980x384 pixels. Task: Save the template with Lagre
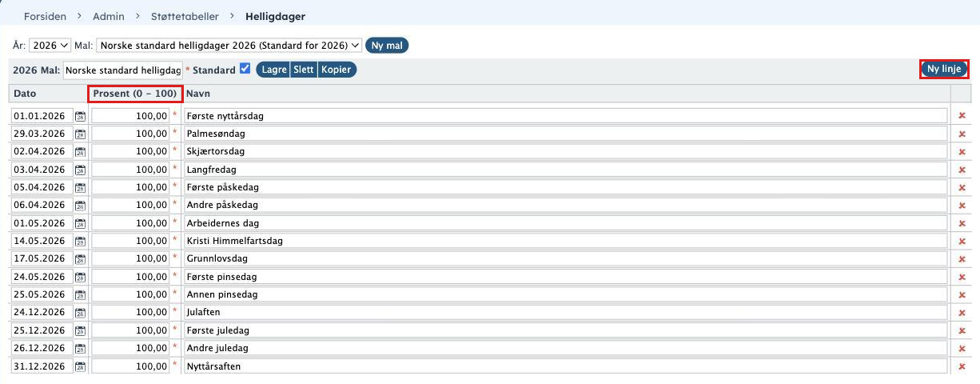point(274,70)
